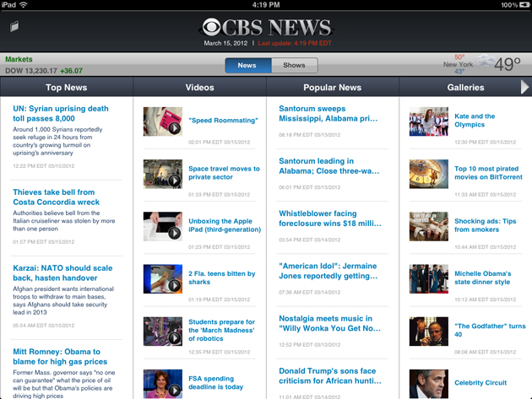Tap the New York weather cloud icon
The width and height of the screenshot is (532, 399).
(484, 62)
